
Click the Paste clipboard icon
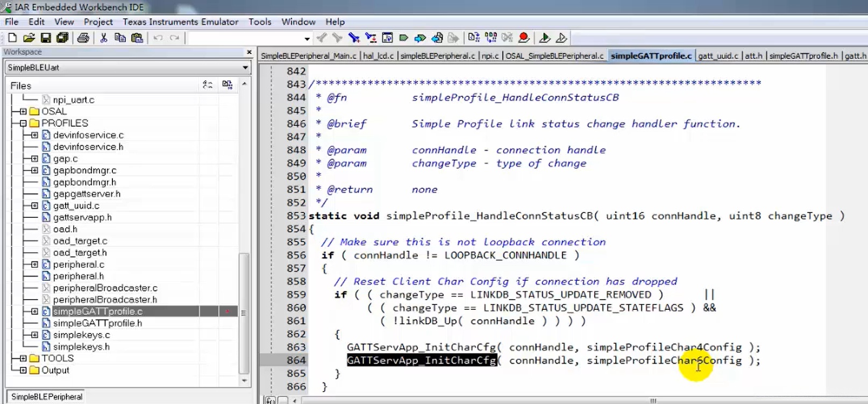pos(137,38)
